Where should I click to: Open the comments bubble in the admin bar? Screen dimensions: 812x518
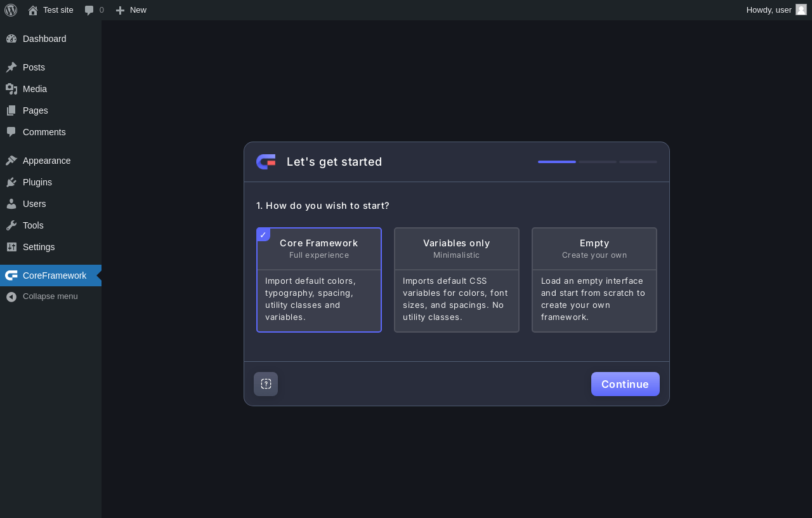tap(94, 10)
